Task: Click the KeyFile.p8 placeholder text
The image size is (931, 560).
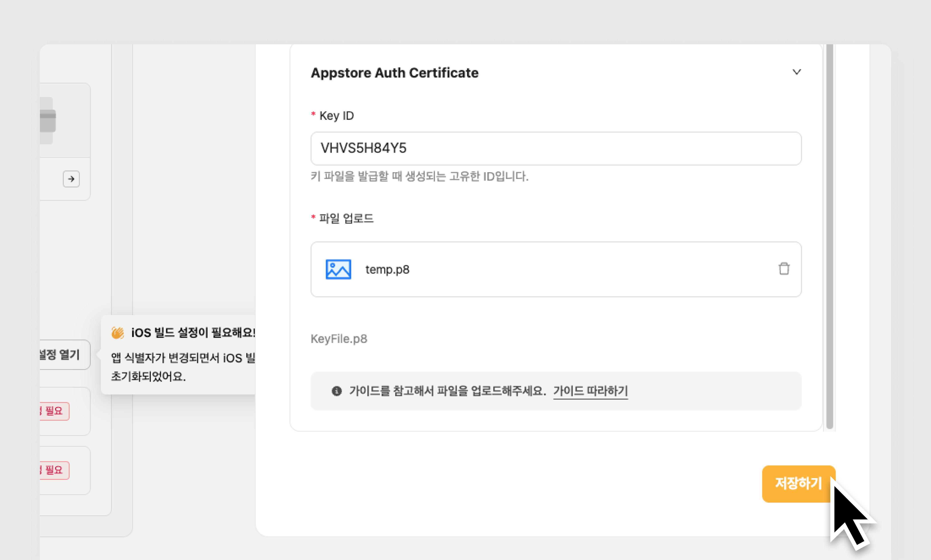Action: (x=339, y=338)
